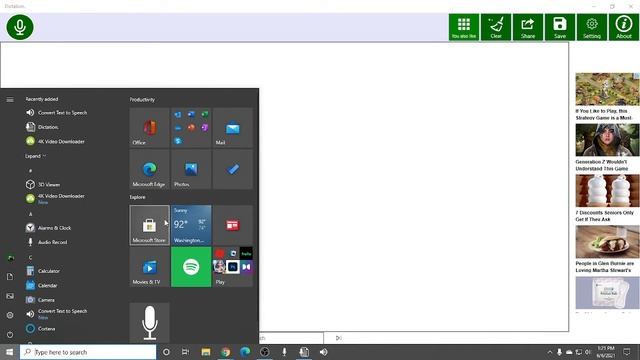Open the Photos tile
The width and height of the screenshot is (640, 360).
click(x=191, y=169)
